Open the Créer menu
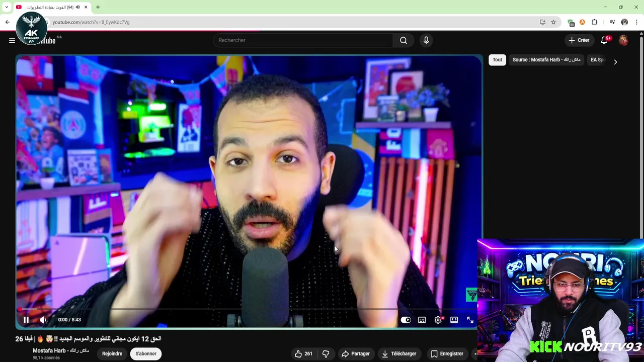Image resolution: width=644 pixels, height=362 pixels. click(579, 40)
